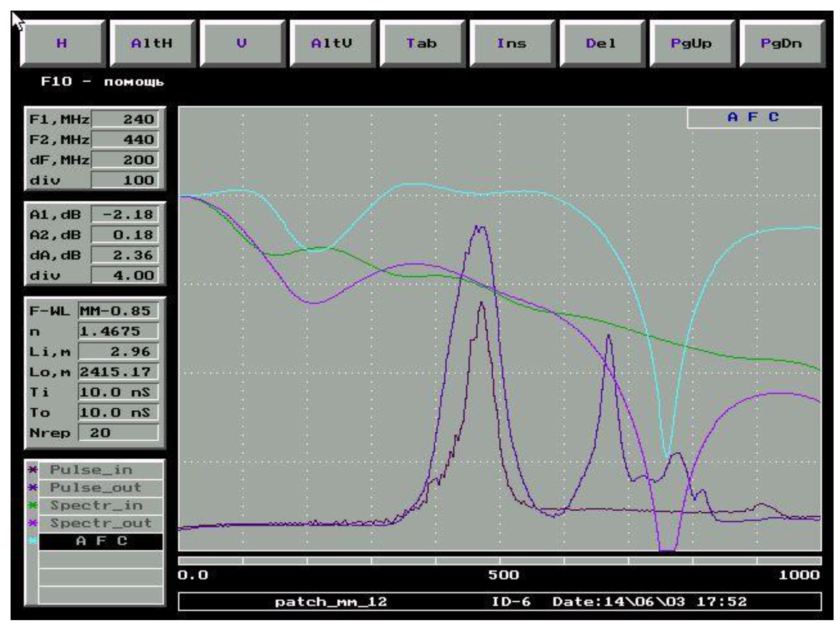This screenshot has width=840, height=633.
Task: Click the highlighted A F C legend entry
Action: [x=100, y=541]
